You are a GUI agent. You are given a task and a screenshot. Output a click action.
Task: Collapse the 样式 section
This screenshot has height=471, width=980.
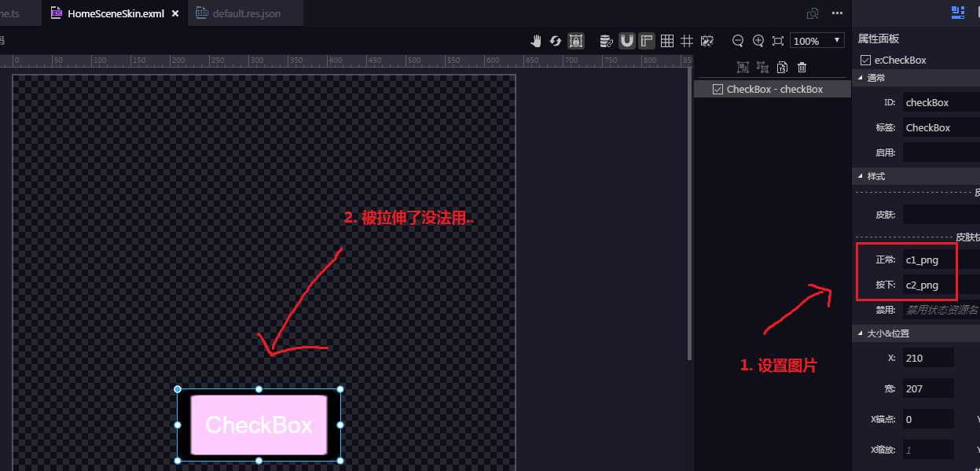pyautogui.click(x=860, y=176)
